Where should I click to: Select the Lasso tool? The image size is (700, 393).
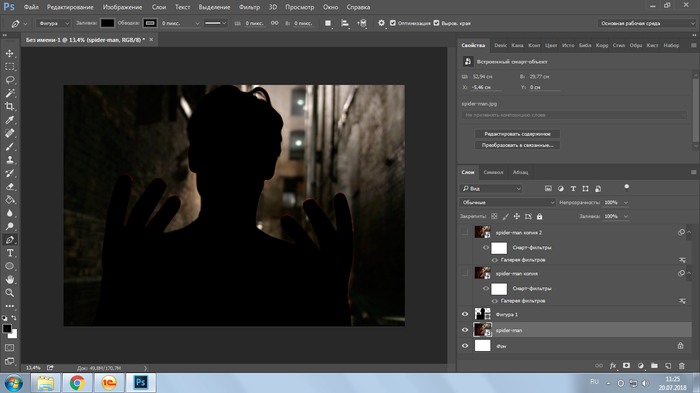9,80
